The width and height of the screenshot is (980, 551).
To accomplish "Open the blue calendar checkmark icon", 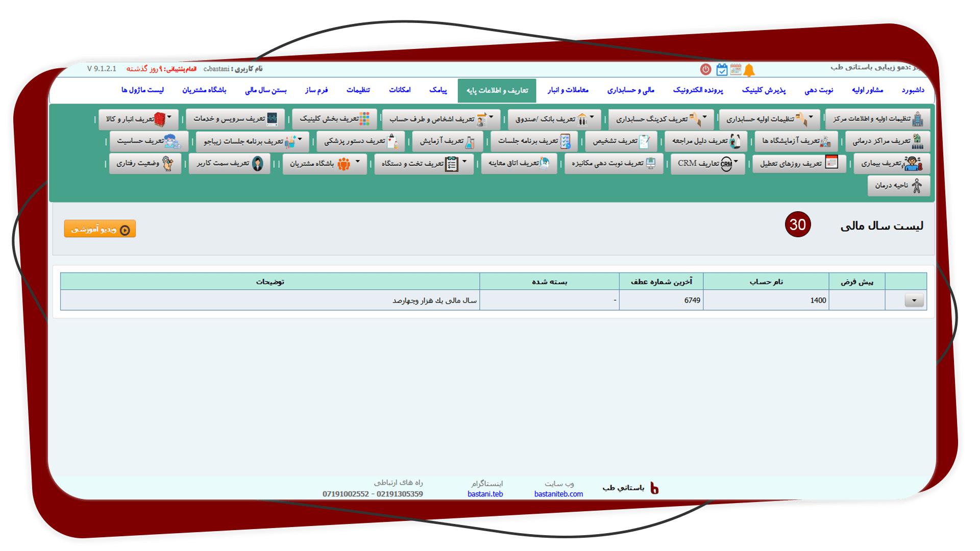I will (721, 69).
